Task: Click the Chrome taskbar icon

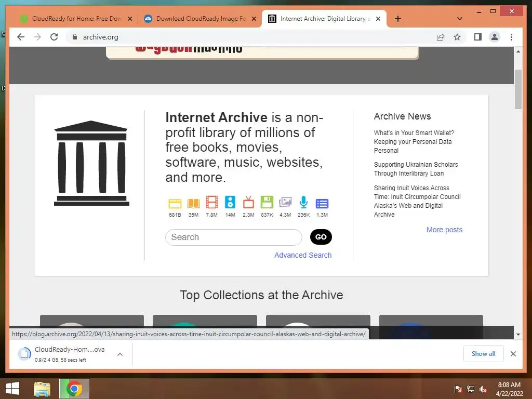Action: [x=74, y=389]
